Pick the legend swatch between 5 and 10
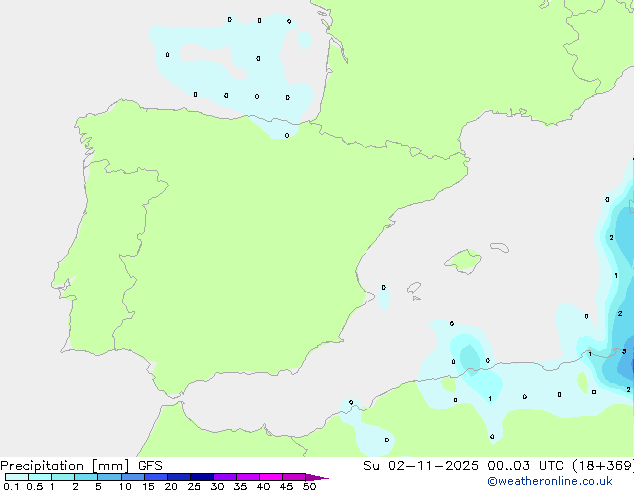Viewport: 634px width, 490px height. pyautogui.click(x=109, y=477)
